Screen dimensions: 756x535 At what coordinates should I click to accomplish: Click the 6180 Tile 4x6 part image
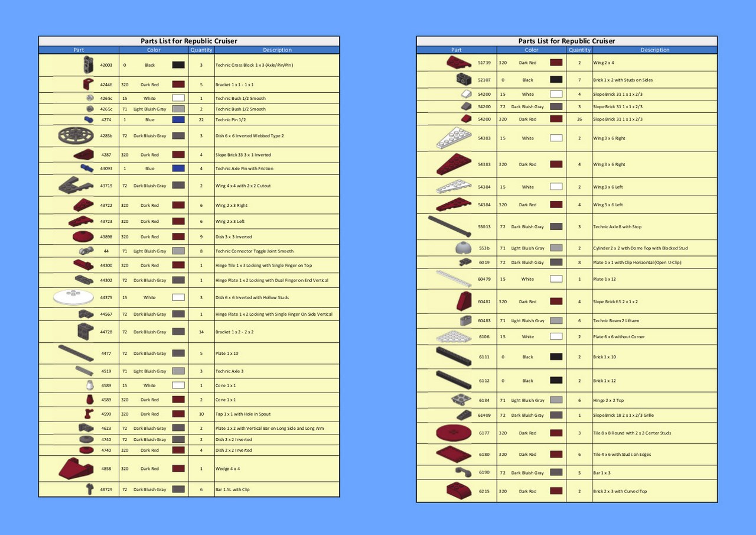coord(454,455)
